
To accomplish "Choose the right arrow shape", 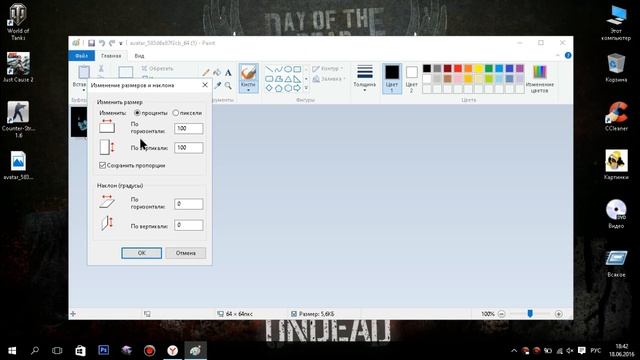I will (x=297, y=88).
